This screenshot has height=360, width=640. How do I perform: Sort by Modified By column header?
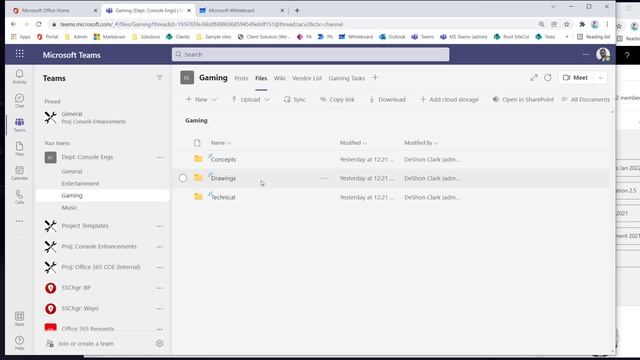(421, 142)
